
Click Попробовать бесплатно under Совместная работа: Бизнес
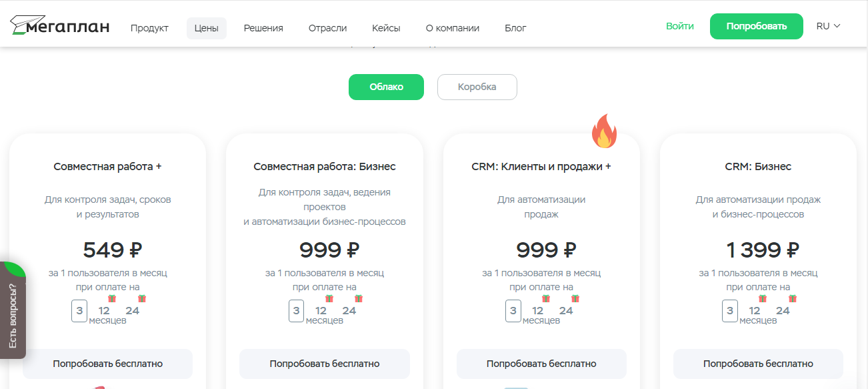(x=325, y=364)
